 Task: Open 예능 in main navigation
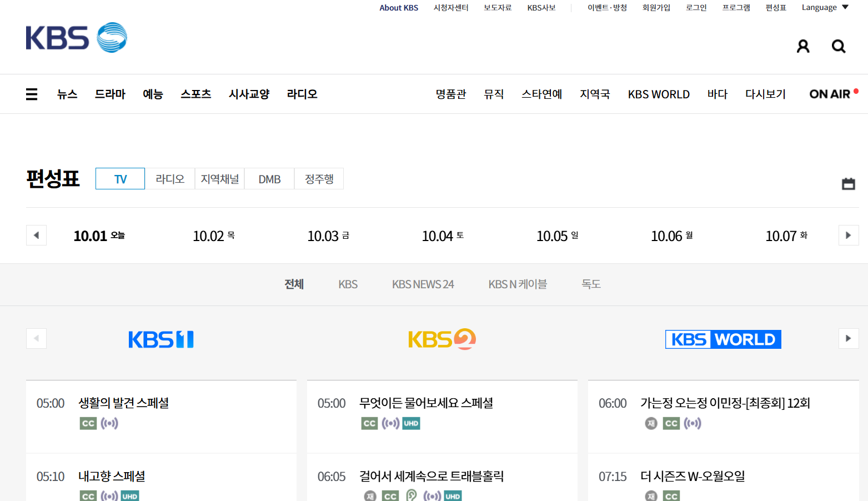coord(153,94)
